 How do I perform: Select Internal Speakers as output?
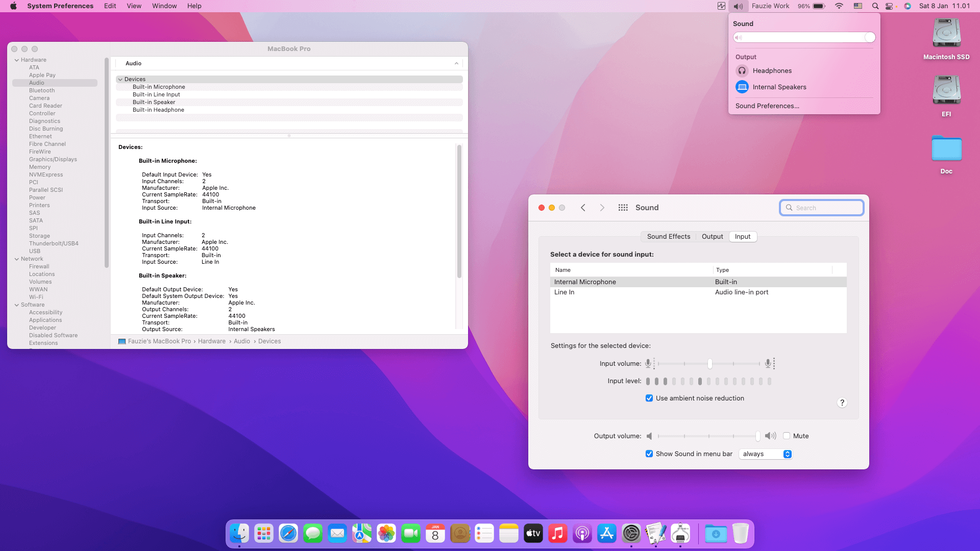pos(804,87)
